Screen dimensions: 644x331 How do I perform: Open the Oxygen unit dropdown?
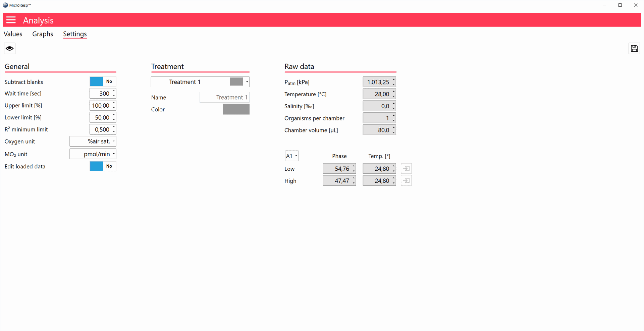93,142
